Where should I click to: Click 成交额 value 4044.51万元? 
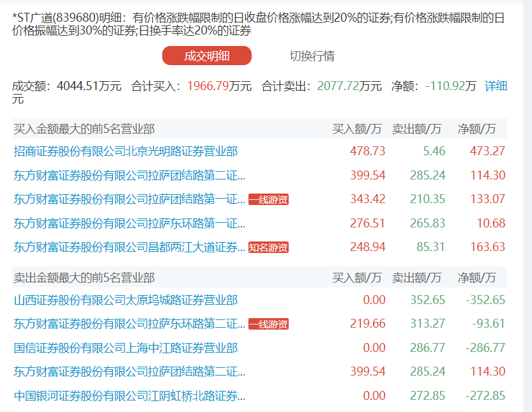[89, 86]
